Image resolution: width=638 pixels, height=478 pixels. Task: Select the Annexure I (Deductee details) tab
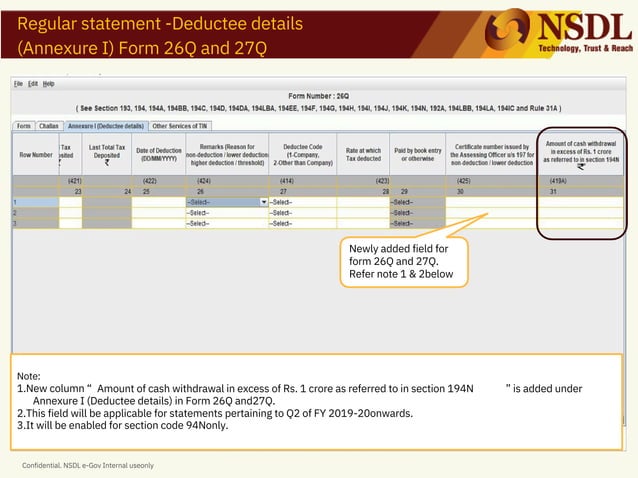click(106, 126)
